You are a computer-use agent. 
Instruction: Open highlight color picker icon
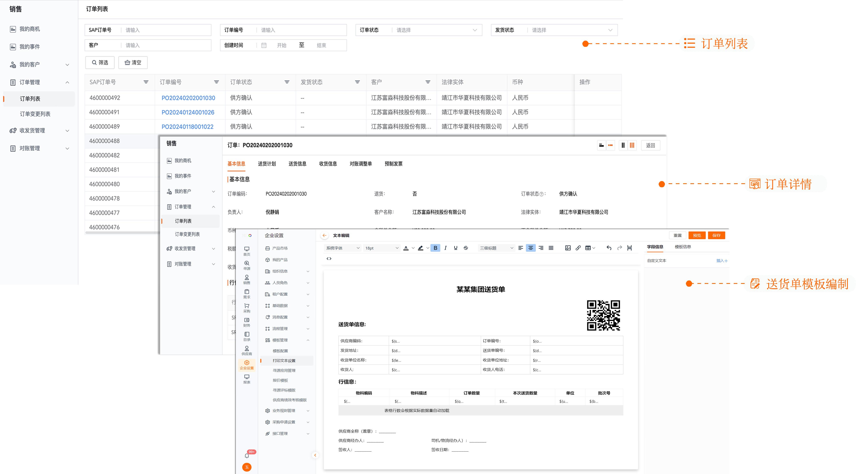click(x=420, y=248)
